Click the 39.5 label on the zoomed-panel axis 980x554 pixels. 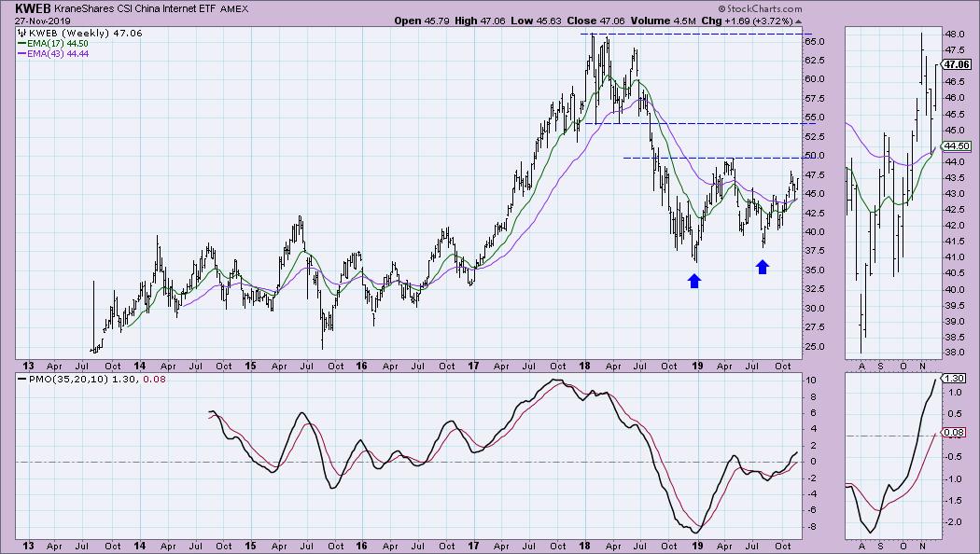(x=954, y=305)
